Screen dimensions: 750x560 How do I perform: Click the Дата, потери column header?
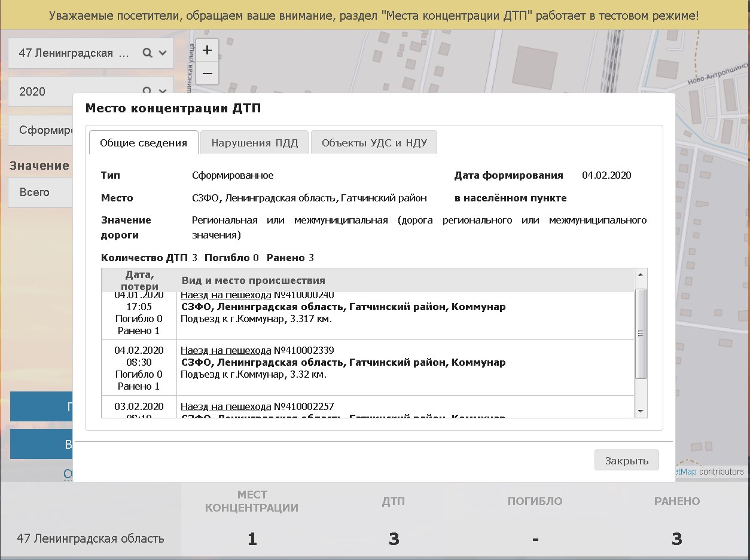[139, 280]
